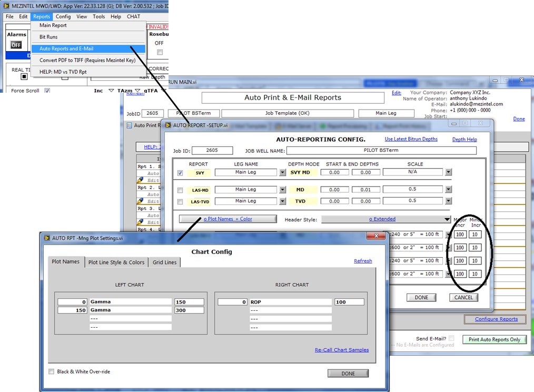This screenshot has height=392, width=534.
Task: Click the Job ID 2605 input field
Action: [212, 150]
